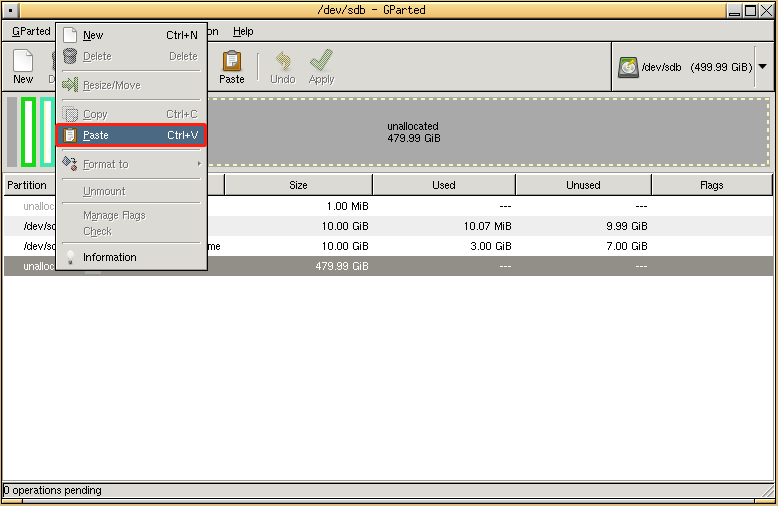The height and width of the screenshot is (506, 778).
Task: Click the blank page icon beside New in menu
Action: (70, 35)
